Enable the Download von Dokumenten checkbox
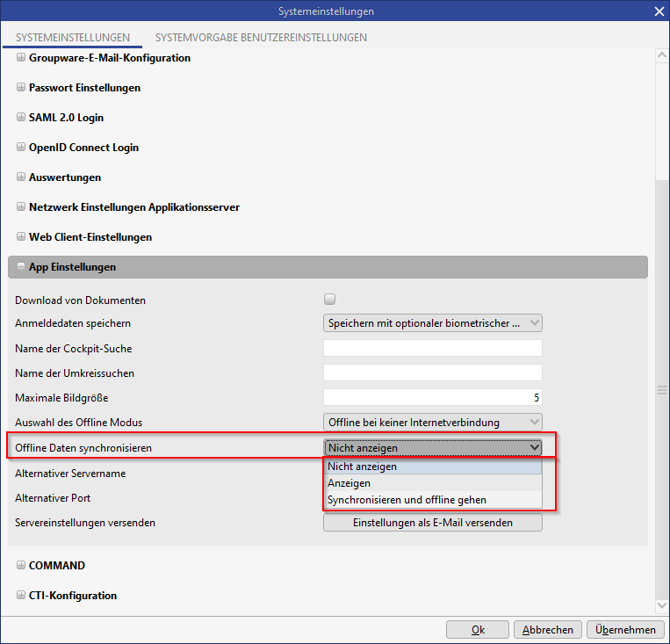670x644 pixels. tap(330, 300)
